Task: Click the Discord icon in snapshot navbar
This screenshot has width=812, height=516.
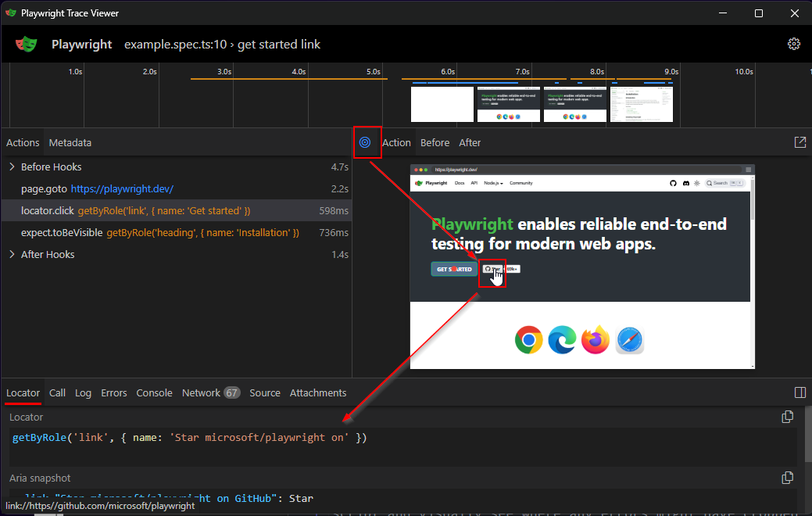Action: pos(686,183)
